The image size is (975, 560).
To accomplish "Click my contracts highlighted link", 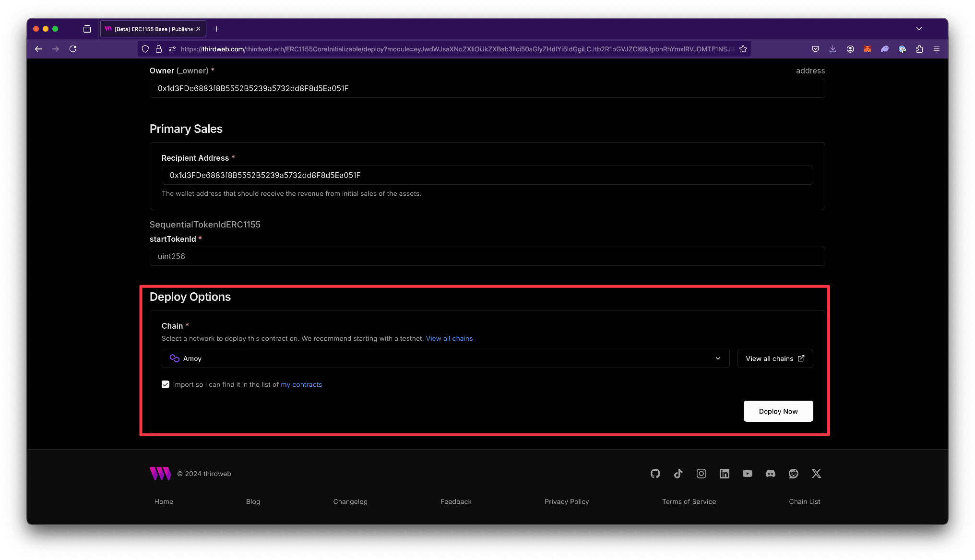I will (301, 384).
